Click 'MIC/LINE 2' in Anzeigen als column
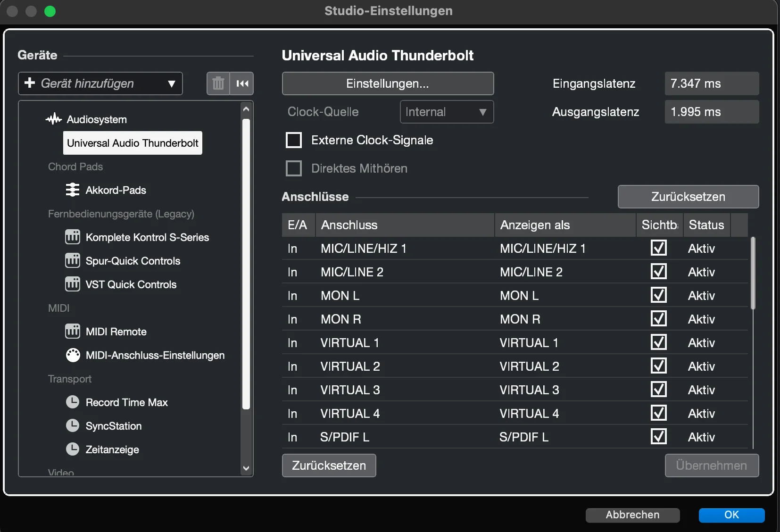This screenshot has width=780, height=532. click(531, 272)
